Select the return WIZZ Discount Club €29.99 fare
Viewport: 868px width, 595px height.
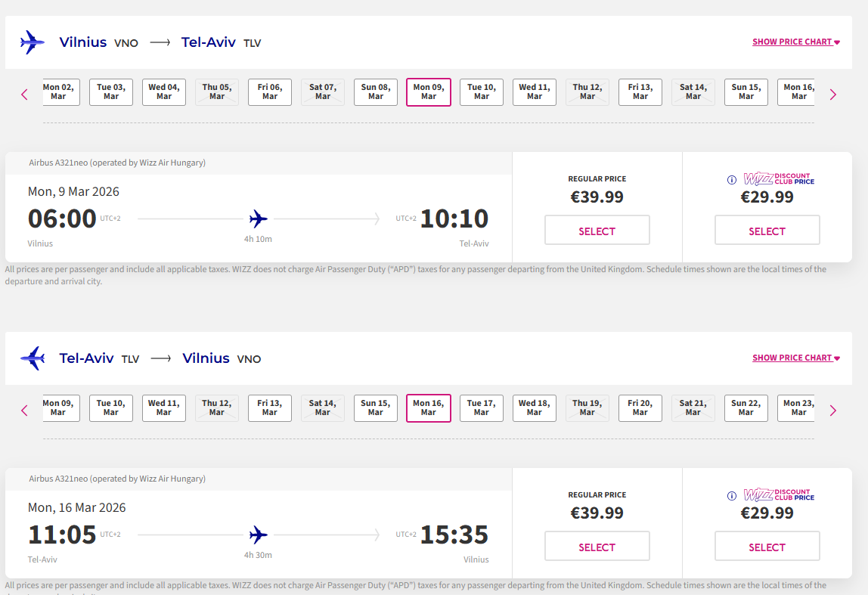tap(767, 547)
